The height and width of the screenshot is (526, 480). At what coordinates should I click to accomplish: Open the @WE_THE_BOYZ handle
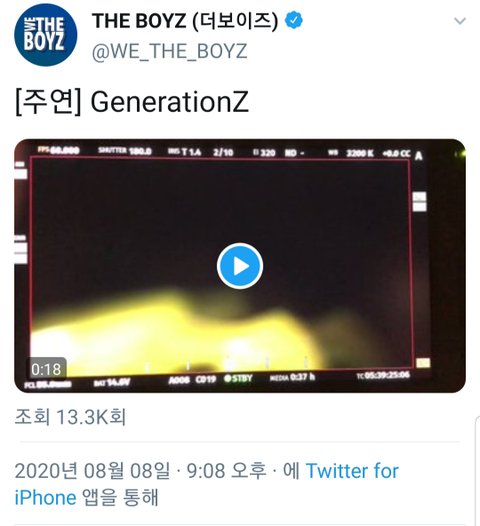pos(169,51)
